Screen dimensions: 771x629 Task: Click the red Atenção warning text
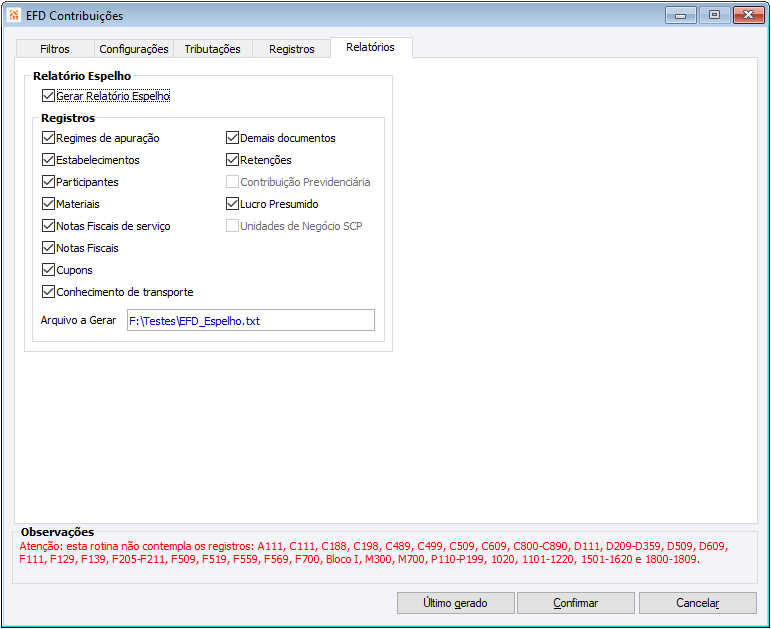(x=374, y=553)
